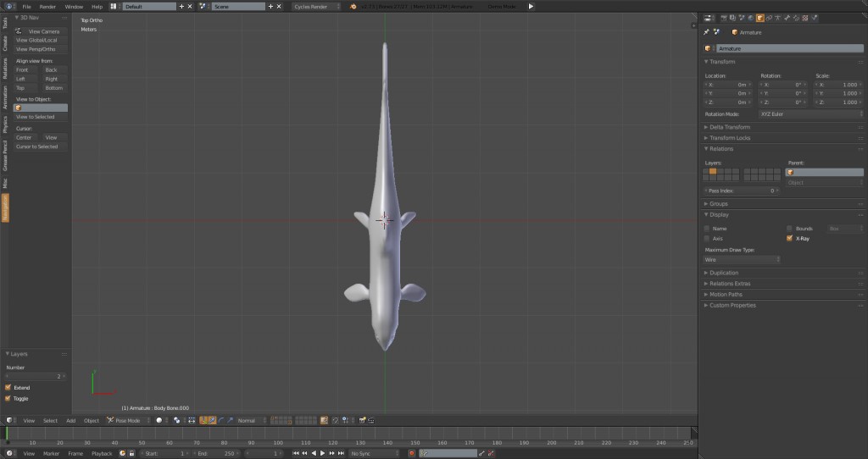Open the Object Constraints properties tab
This screenshot has height=459, width=868.
coord(769,19)
